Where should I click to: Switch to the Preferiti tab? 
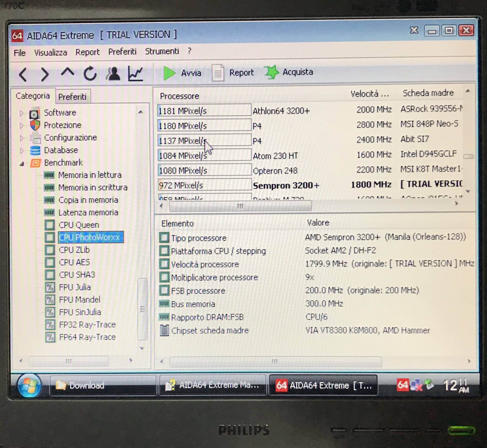pos(72,97)
